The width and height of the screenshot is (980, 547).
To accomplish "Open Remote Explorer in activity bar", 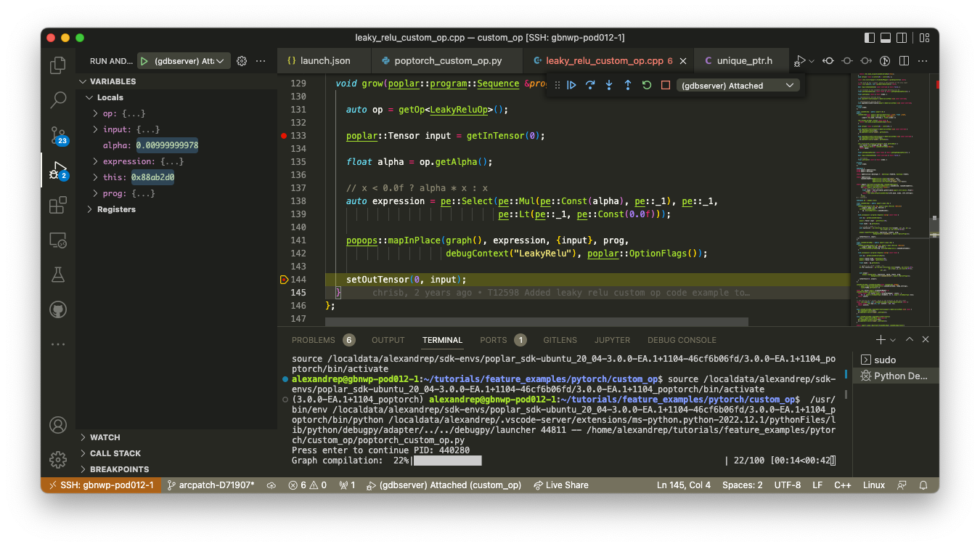I will [x=58, y=240].
